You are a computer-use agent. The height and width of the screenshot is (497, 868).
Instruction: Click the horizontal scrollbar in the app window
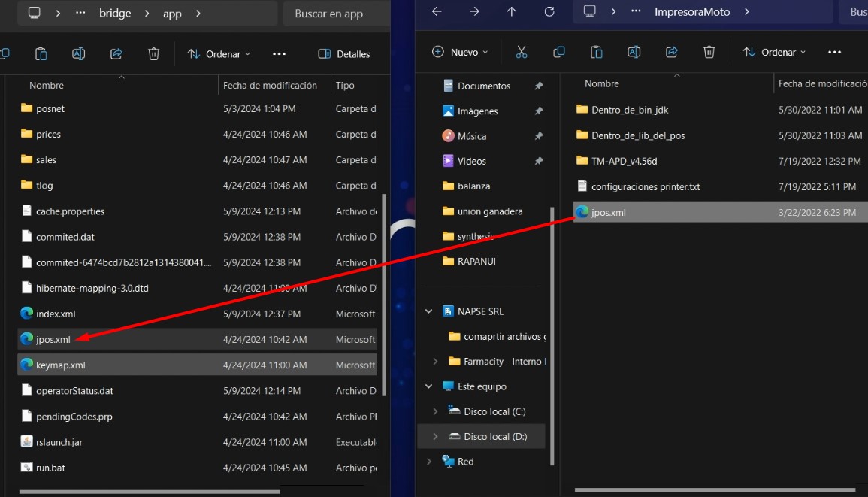[x=150, y=492]
